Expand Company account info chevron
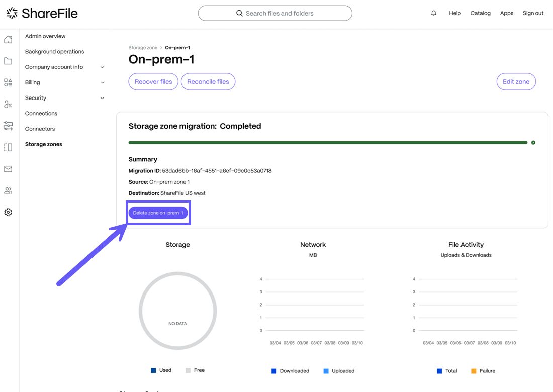553x392 pixels. (x=102, y=67)
